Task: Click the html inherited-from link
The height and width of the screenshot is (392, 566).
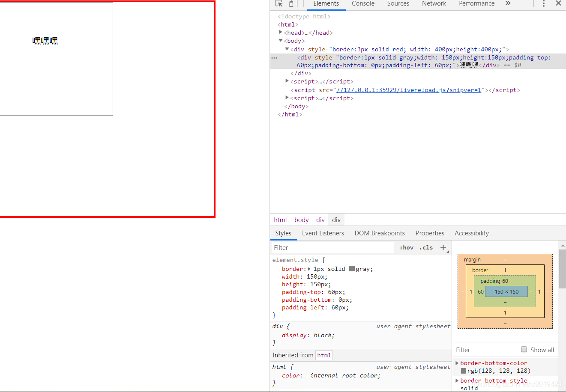Action: [324, 355]
